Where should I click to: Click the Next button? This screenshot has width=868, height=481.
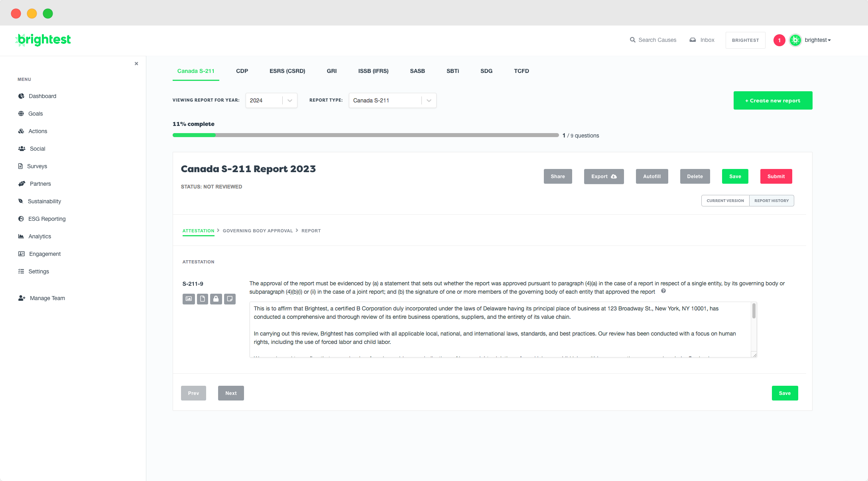231,393
